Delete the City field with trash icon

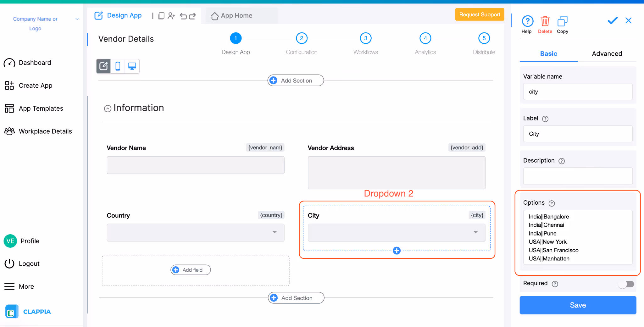pos(545,21)
